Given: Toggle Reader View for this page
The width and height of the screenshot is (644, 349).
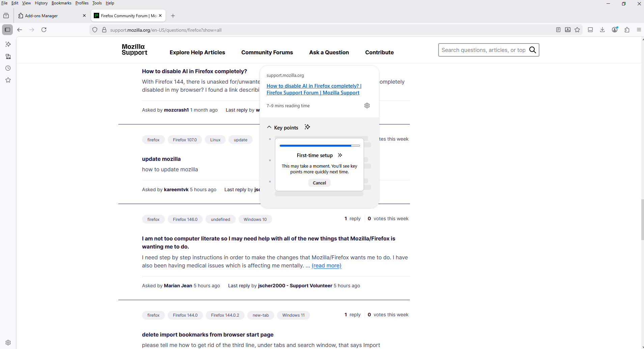Looking at the screenshot, I should [558, 30].
